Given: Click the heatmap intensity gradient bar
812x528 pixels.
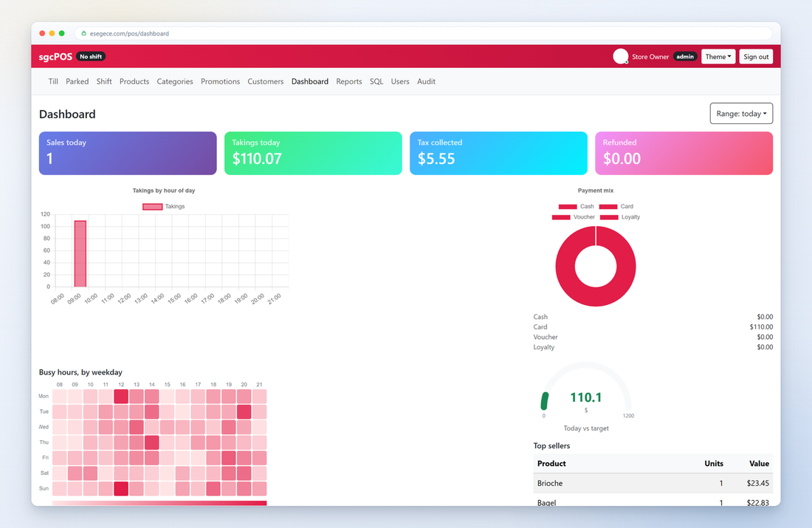Looking at the screenshot, I should pyautogui.click(x=159, y=503).
